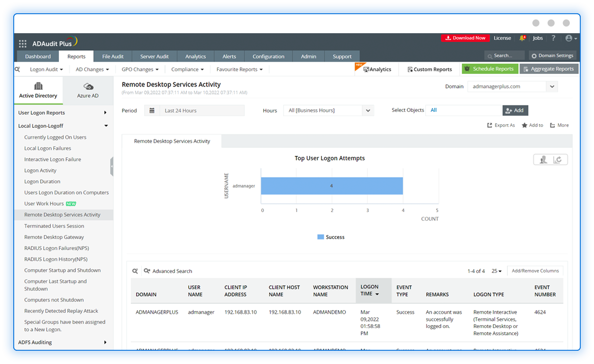Expand the AD Changes dropdown menu
The height and width of the screenshot is (364, 594).
[x=92, y=69]
